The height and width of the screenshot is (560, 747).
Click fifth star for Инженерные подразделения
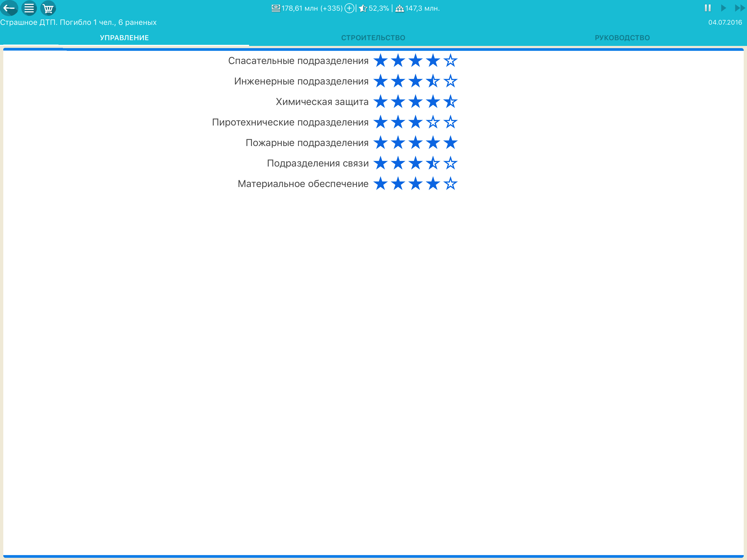coord(450,81)
